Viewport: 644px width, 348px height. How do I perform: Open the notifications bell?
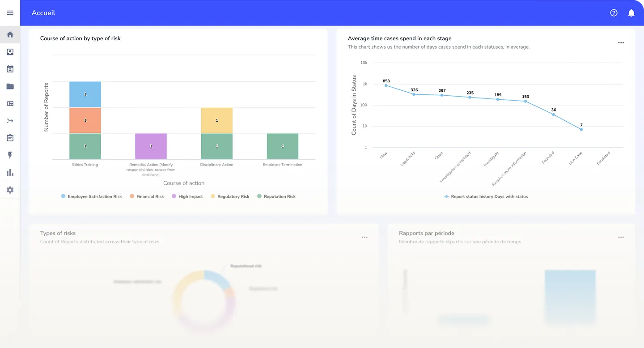[631, 13]
